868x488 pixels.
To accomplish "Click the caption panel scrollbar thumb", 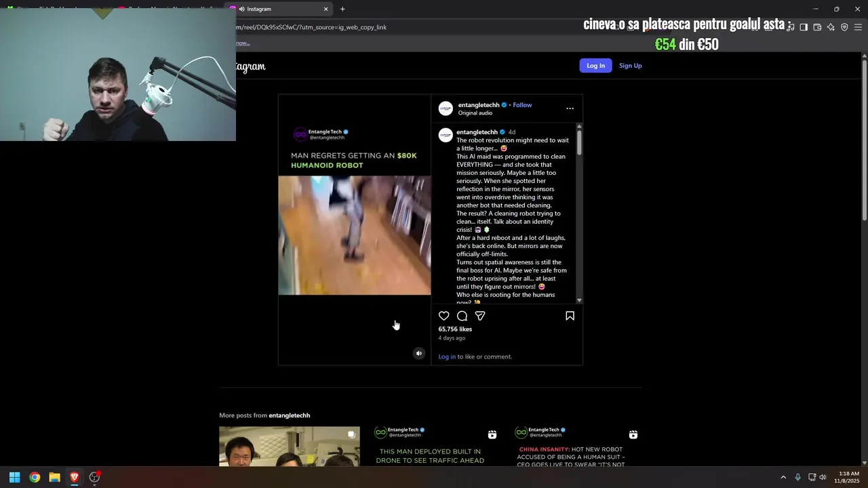I will (579, 142).
